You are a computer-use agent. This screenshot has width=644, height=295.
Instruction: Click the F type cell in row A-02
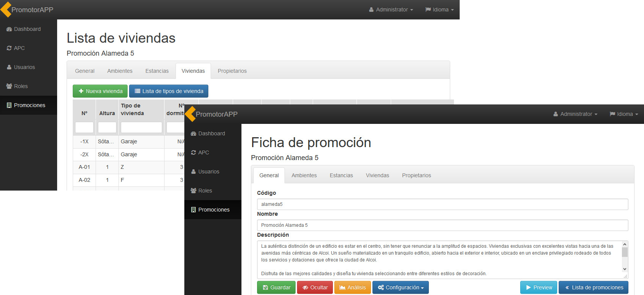pyautogui.click(x=141, y=180)
